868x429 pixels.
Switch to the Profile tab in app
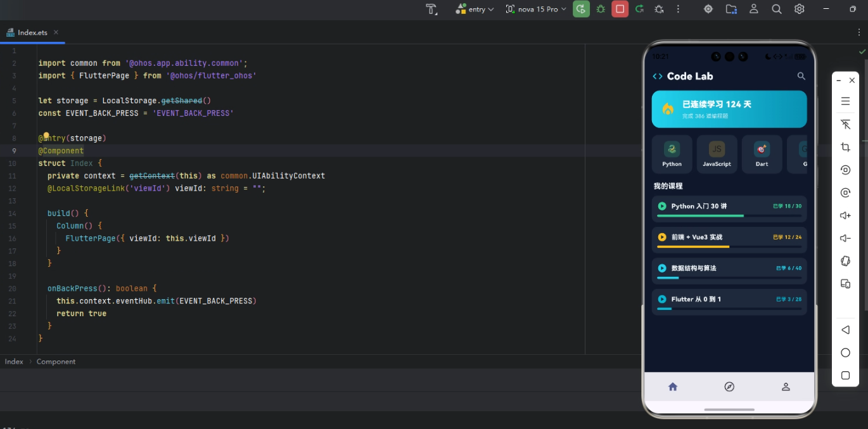[786, 387]
